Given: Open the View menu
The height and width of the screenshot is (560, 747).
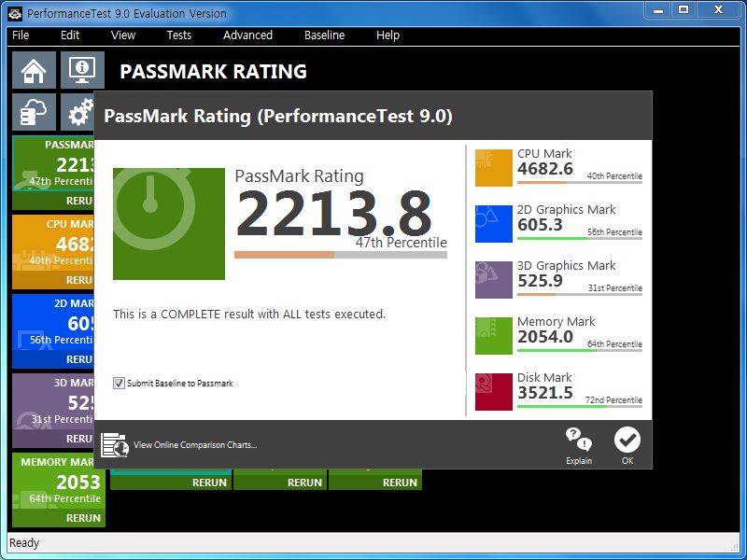Looking at the screenshot, I should click(x=123, y=35).
